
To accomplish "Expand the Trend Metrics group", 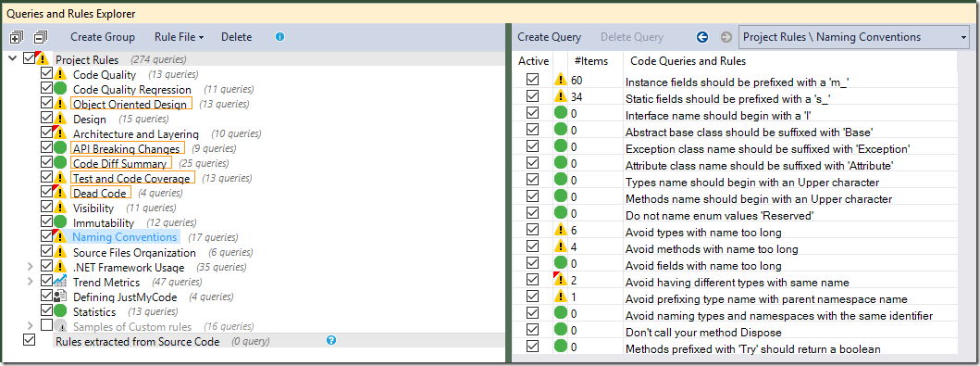I will coord(31,282).
